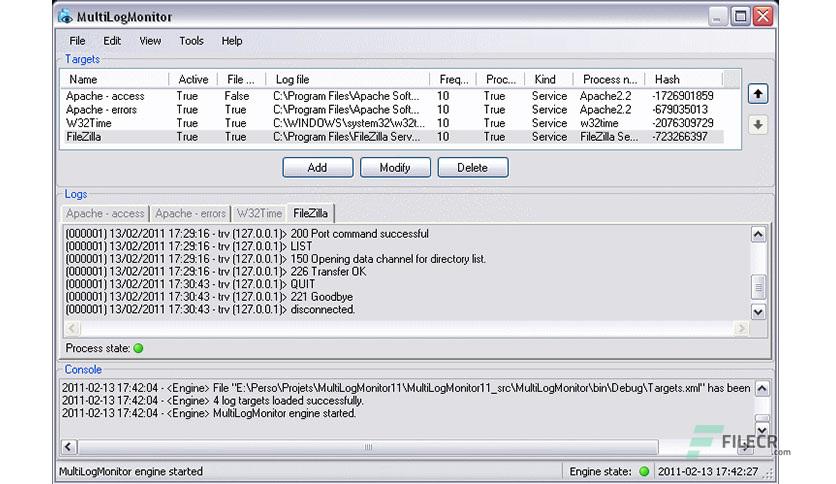Viewport: 836px width, 484px height.
Task: Click the green Process state indicator
Action: pos(139,348)
